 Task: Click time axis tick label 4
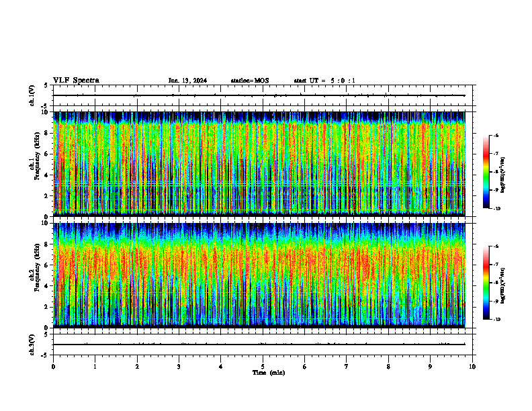(220, 367)
